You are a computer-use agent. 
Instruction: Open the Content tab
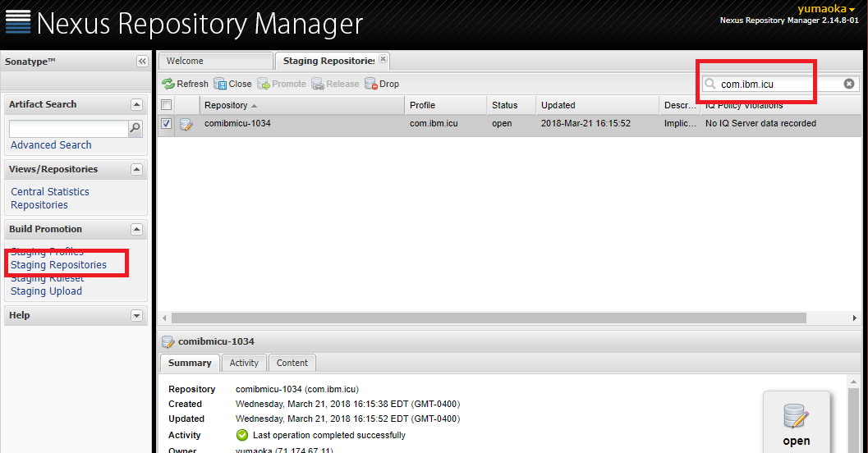(x=292, y=363)
